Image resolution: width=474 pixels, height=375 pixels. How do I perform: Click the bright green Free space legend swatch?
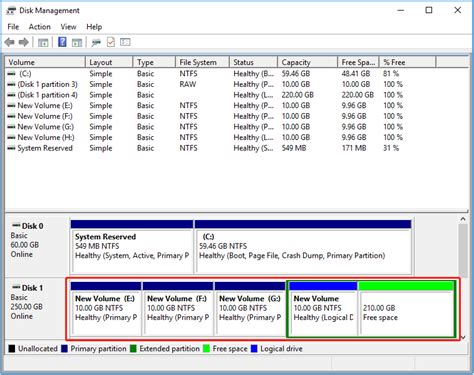tap(207, 349)
